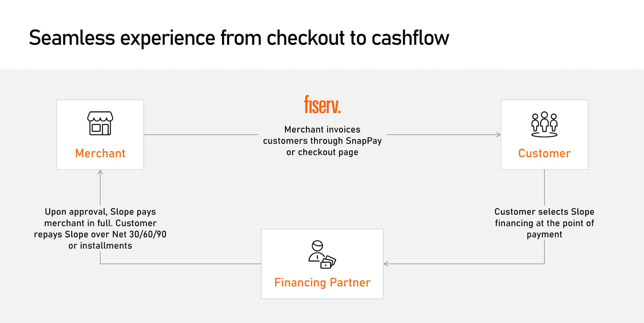The width and height of the screenshot is (644, 323).
Task: Click the arrowhead pointing into Customer box
Action: click(x=498, y=134)
